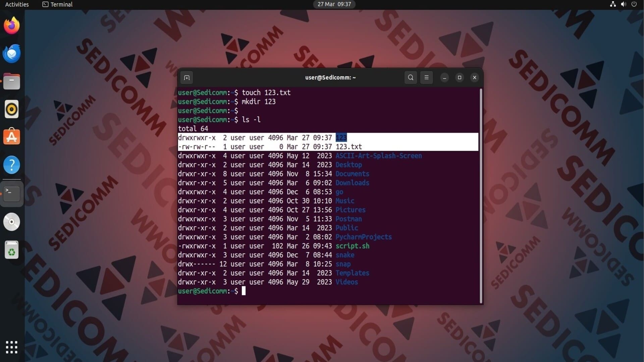Screen dimensions: 644x362
Task: Open the Activities overview
Action: pyautogui.click(x=17, y=4)
